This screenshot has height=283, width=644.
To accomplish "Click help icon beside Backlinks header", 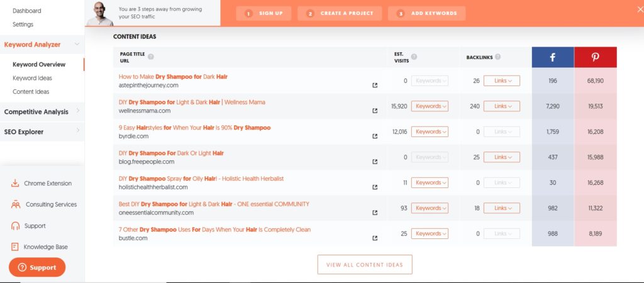I will [497, 57].
